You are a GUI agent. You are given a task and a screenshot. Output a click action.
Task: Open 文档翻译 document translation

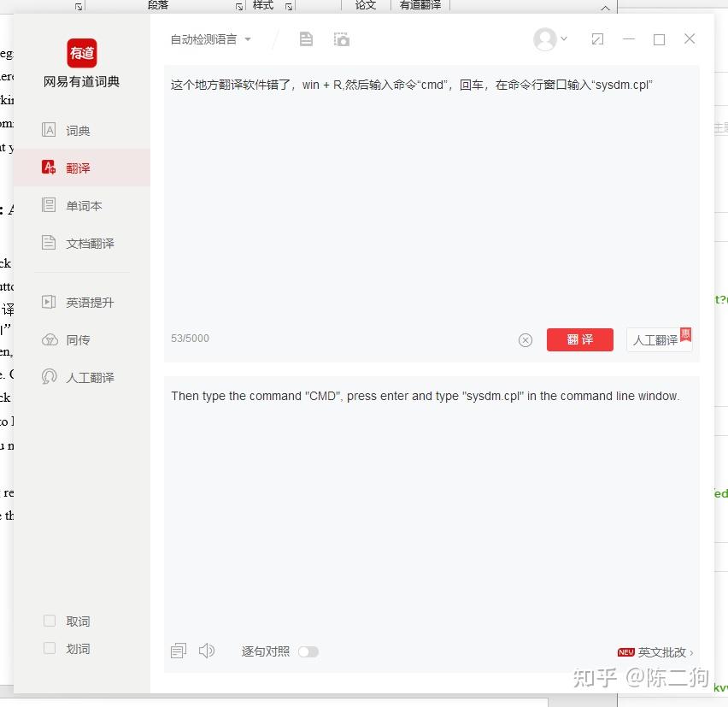82,243
